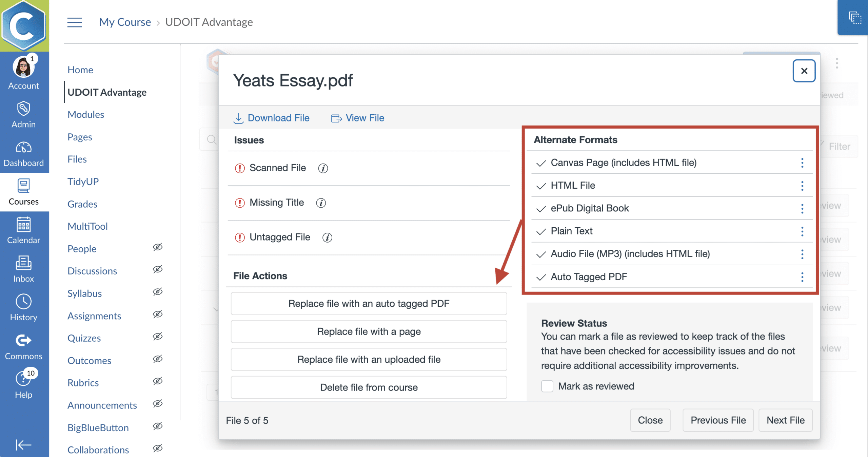Close the Yeats Essay.pdf dialog
Viewport: 868px width, 457px height.
804,71
